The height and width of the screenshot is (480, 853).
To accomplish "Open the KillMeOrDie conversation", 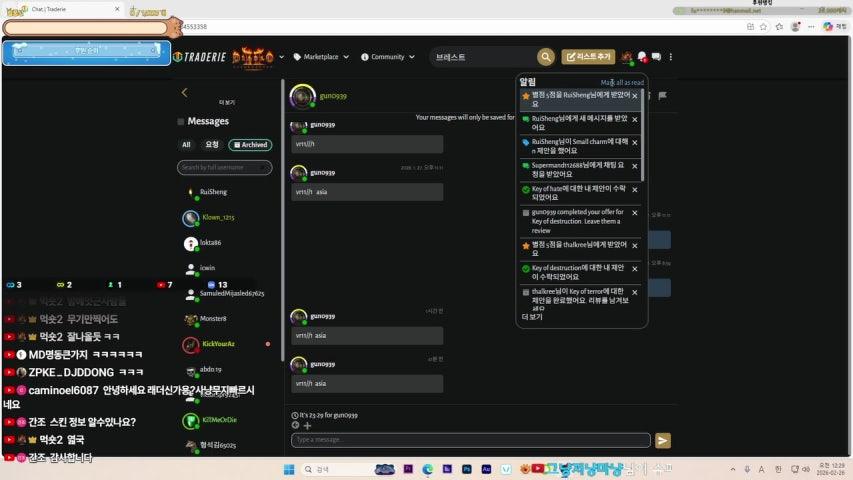I will [x=227, y=420].
